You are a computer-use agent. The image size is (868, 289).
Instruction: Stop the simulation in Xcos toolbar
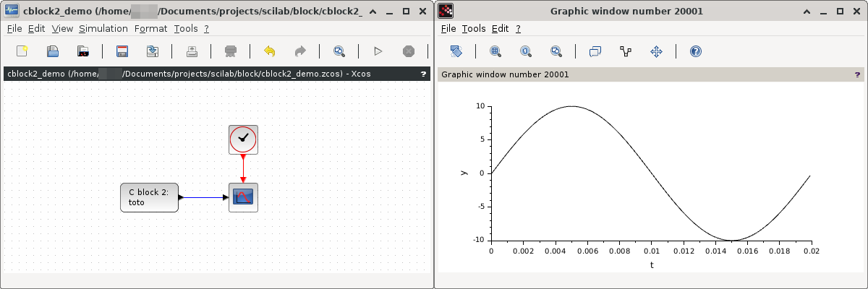(x=409, y=51)
